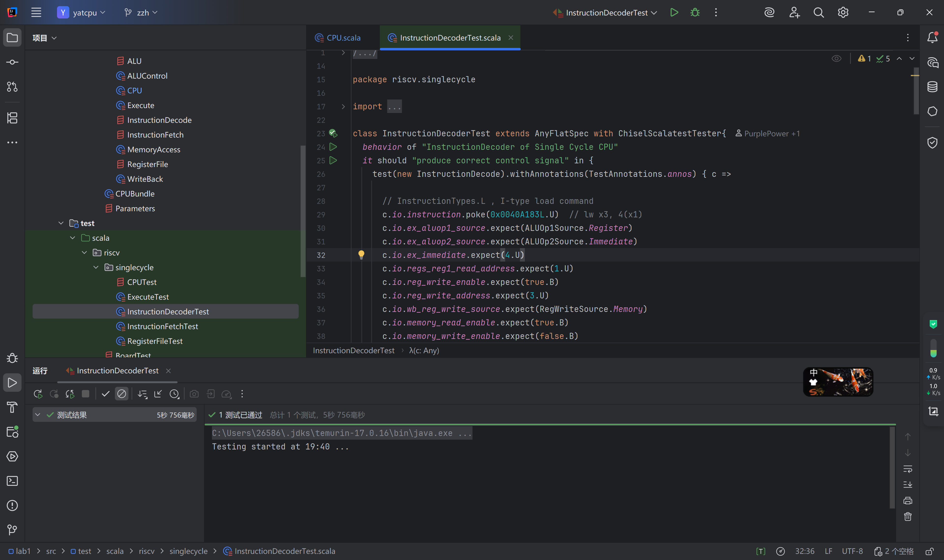Collapse the singlecycle test folder
944x560 pixels.
click(x=96, y=267)
